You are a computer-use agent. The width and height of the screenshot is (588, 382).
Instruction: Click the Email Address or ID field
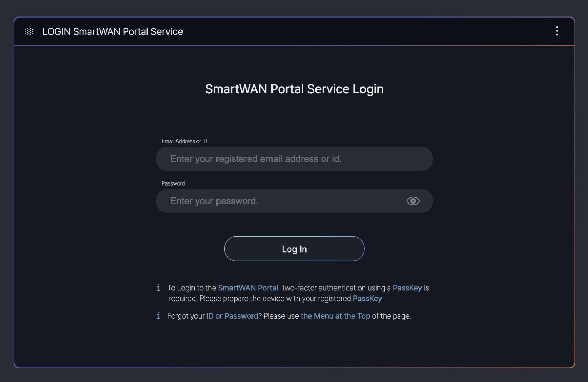[x=294, y=159]
